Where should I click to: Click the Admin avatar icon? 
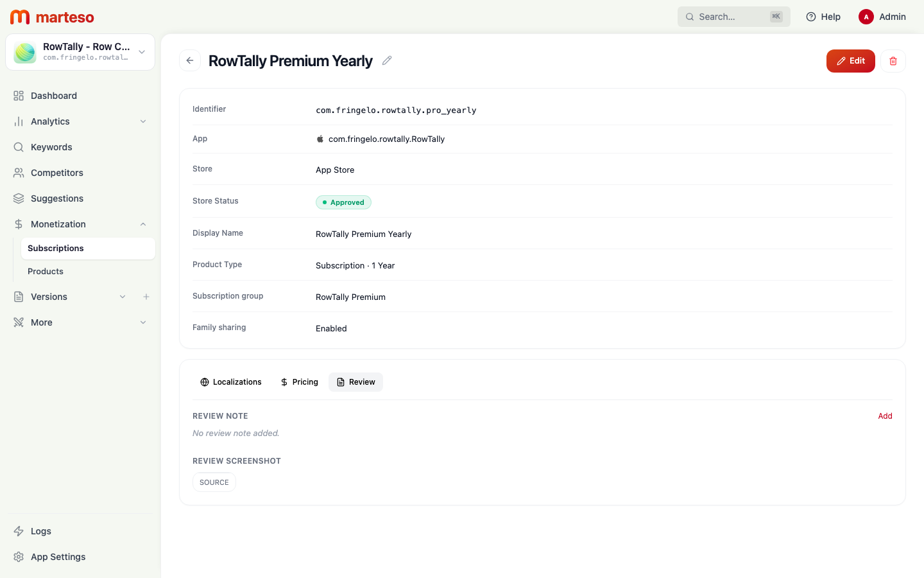(x=866, y=17)
